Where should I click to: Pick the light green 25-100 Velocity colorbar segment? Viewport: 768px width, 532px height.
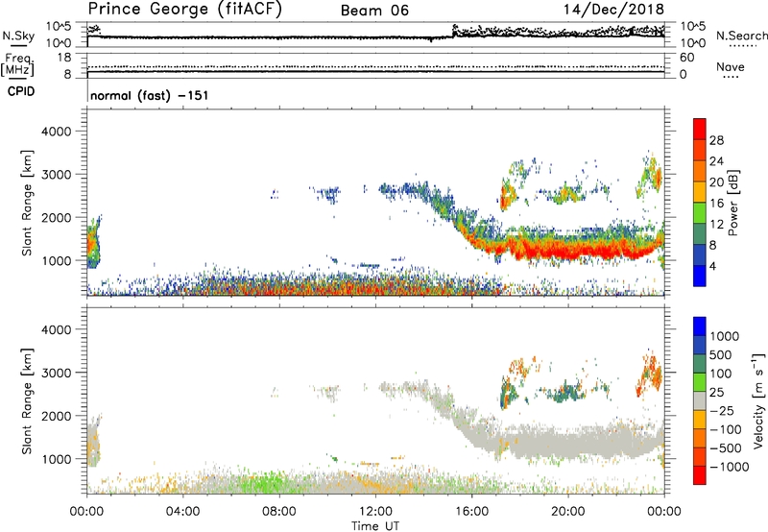pyautogui.click(x=700, y=382)
